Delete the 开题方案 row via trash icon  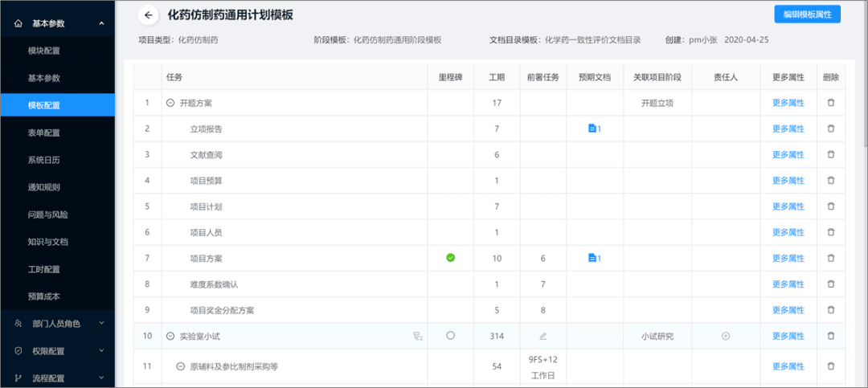pos(831,102)
